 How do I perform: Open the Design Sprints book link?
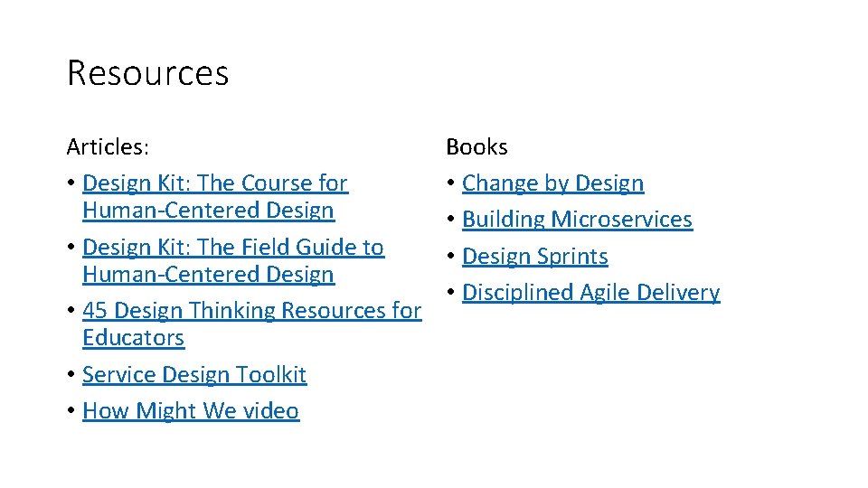pyautogui.click(x=534, y=257)
